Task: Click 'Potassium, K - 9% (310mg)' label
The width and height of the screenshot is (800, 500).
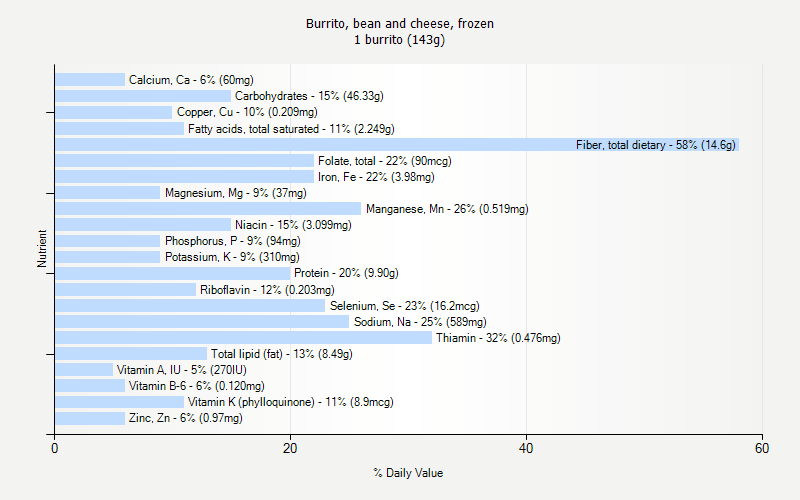Action: 232,257
